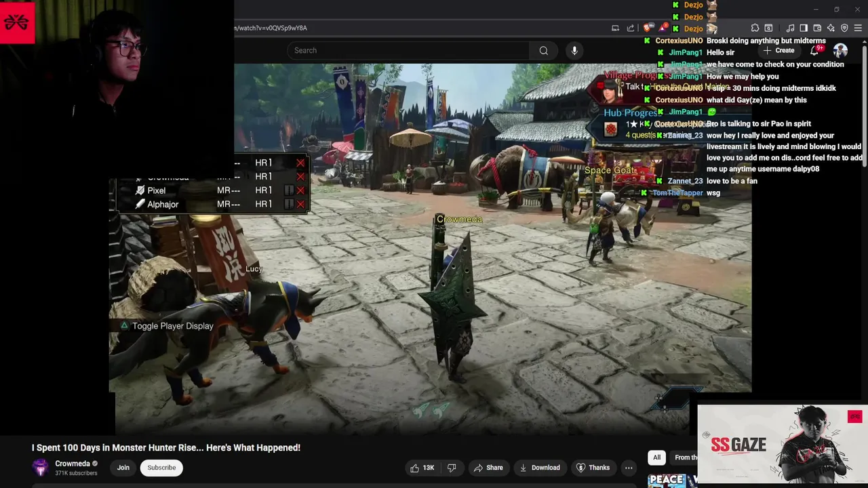Open the Leo AI sparkle icon
The width and height of the screenshot is (868, 488).
pyautogui.click(x=831, y=28)
